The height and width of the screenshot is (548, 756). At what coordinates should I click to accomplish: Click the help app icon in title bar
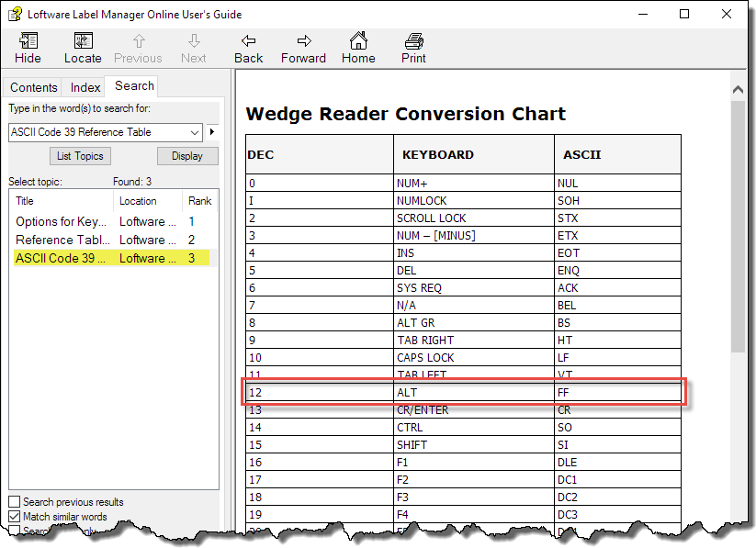click(x=14, y=14)
